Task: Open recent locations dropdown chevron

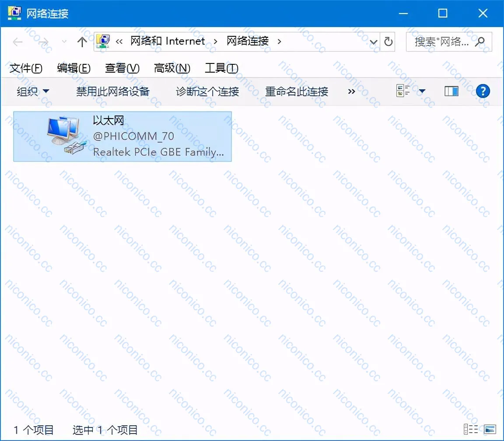Action: coord(64,42)
